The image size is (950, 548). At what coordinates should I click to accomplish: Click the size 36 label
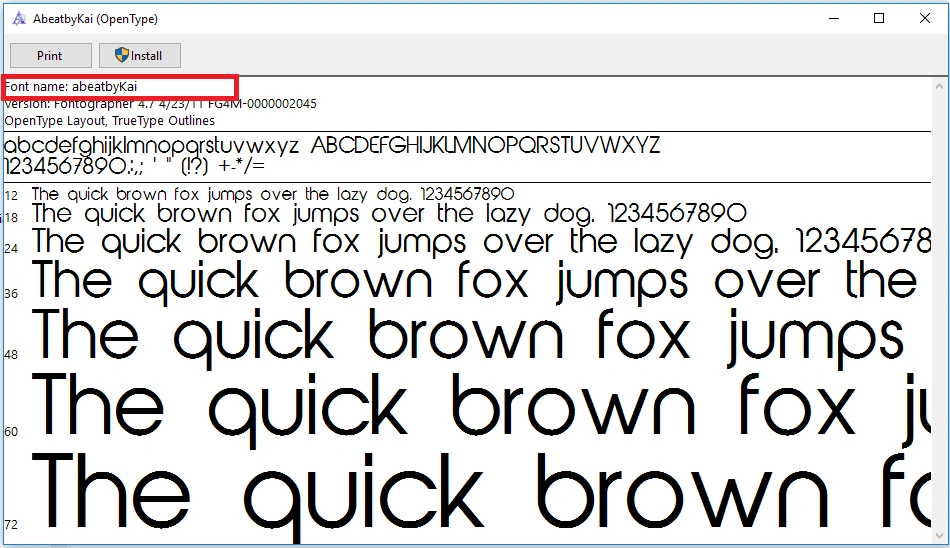point(12,293)
